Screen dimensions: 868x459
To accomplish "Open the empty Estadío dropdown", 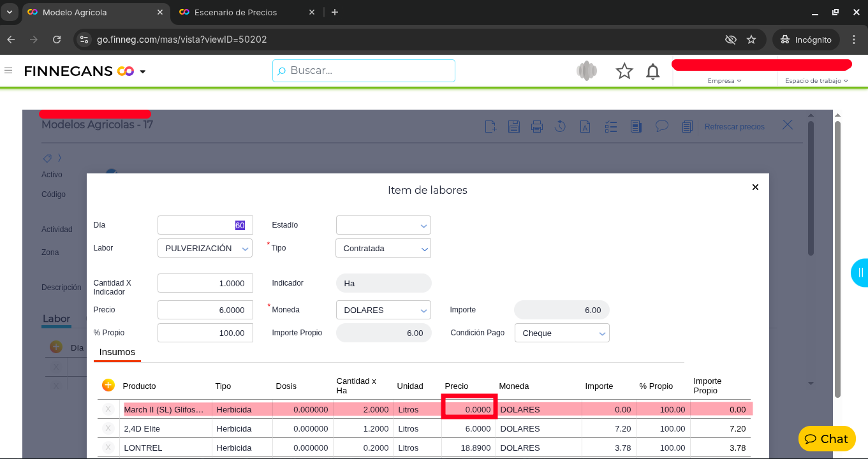I will 383,225.
